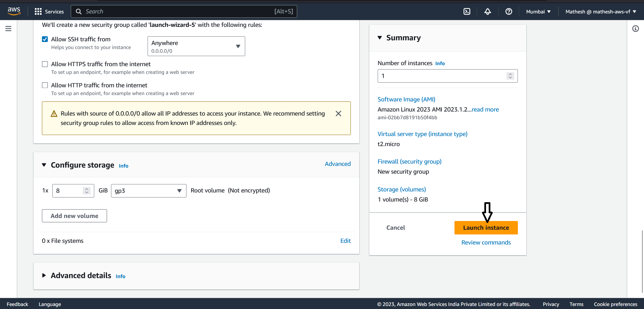Expand the Advanced details section
This screenshot has width=644, height=309.
click(44, 275)
